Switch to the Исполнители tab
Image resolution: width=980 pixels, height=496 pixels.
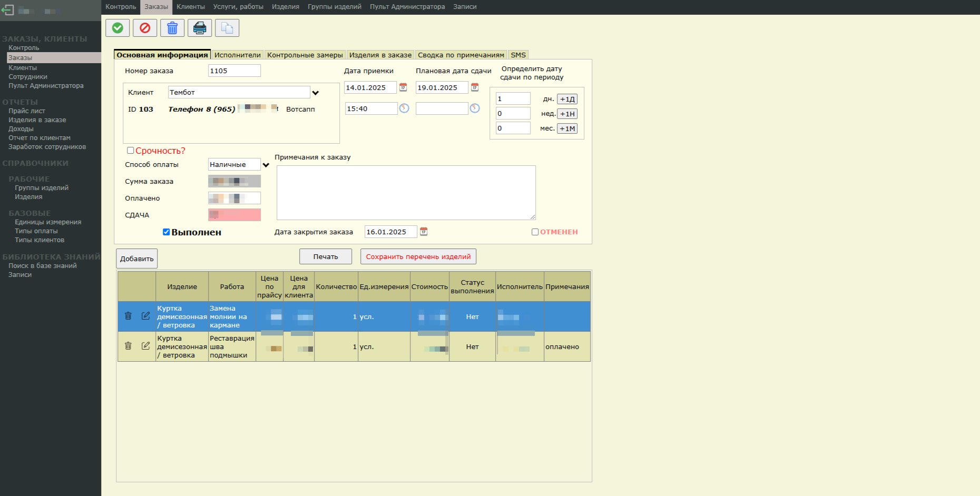tap(237, 55)
